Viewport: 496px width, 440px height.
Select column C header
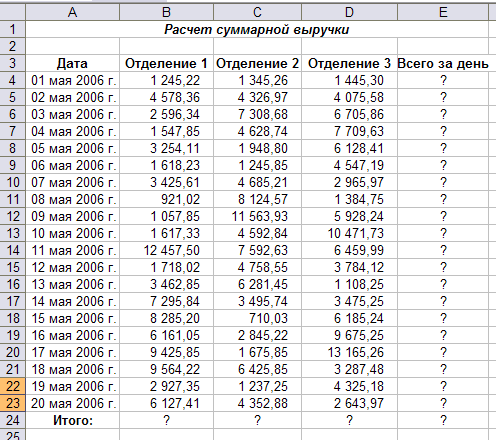click(257, 12)
